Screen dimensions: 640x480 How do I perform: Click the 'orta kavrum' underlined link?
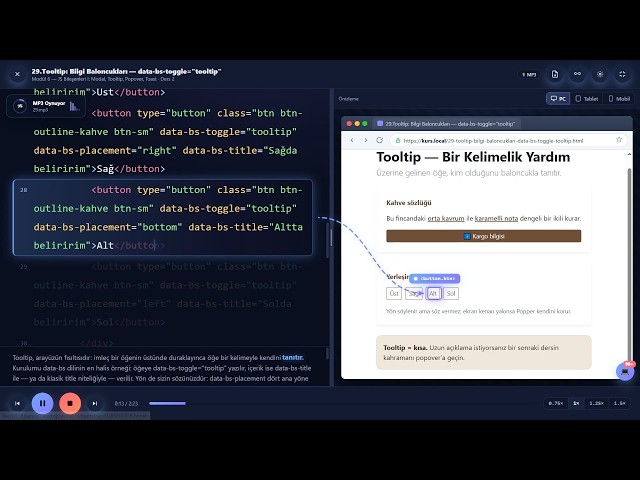point(446,218)
